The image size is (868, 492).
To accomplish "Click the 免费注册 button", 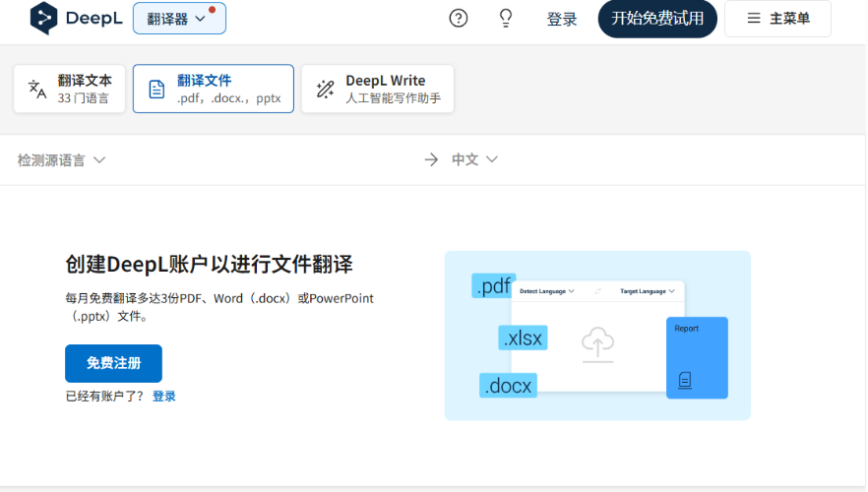I will point(113,364).
